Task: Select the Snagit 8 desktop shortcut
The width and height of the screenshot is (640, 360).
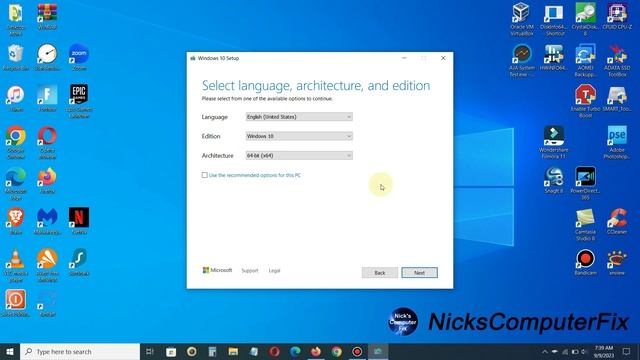Action: 553,180
